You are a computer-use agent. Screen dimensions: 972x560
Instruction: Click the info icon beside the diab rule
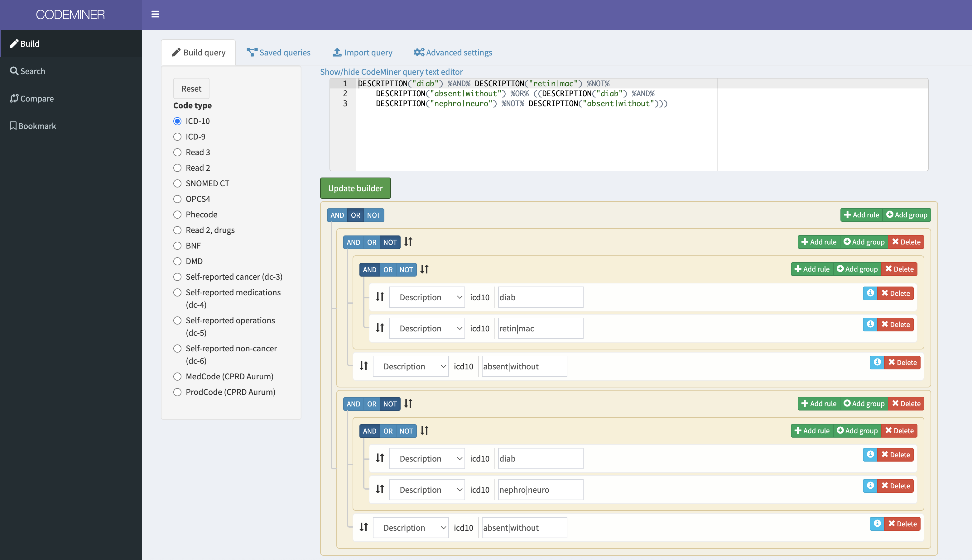871,293
